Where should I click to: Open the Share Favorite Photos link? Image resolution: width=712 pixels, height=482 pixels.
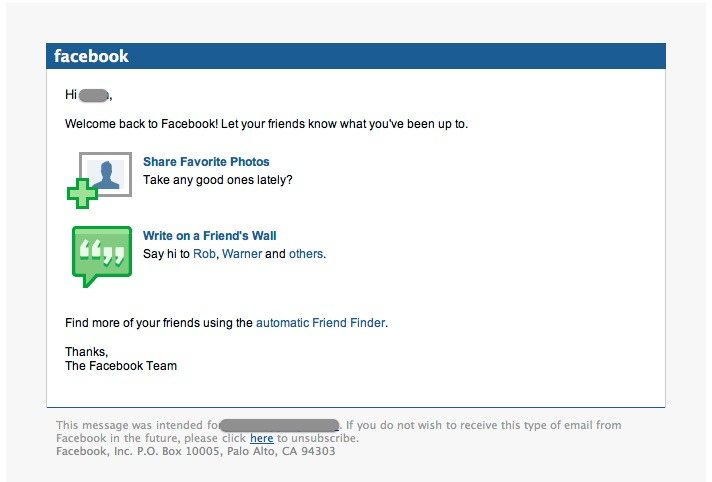click(206, 162)
